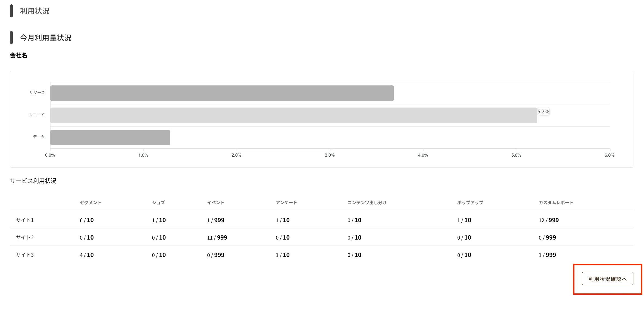Click サイト1 segment value 6 / 10
The height and width of the screenshot is (310, 644).
click(87, 220)
